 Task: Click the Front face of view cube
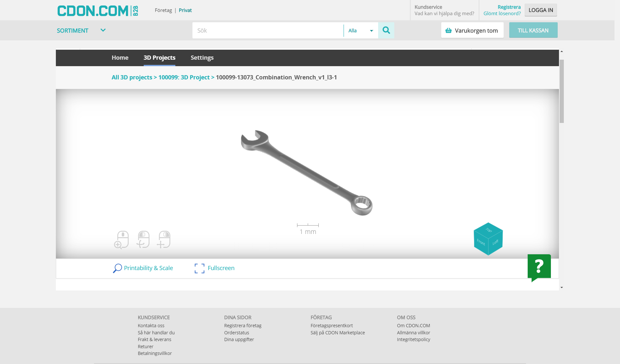(481, 242)
